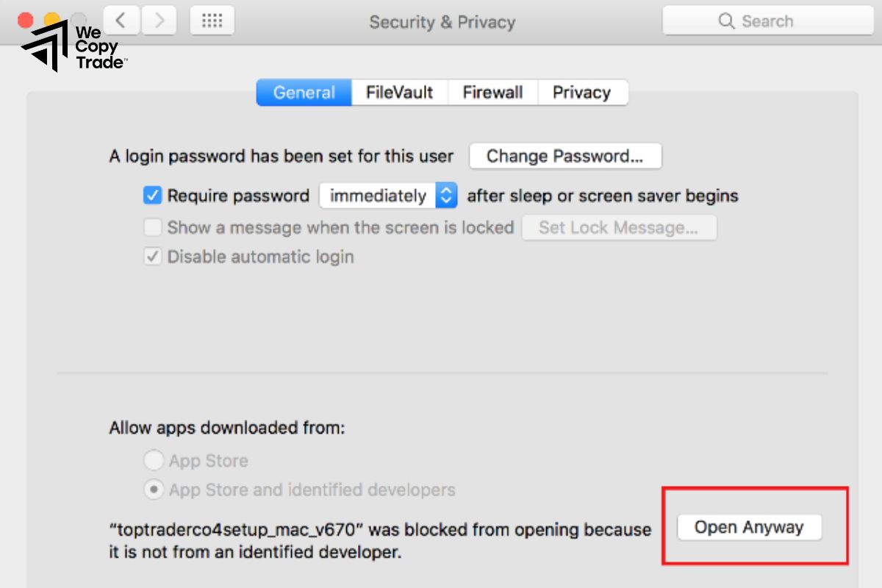The width and height of the screenshot is (882, 588).
Task: Click the We Copy Trade logo
Action: click(x=73, y=47)
